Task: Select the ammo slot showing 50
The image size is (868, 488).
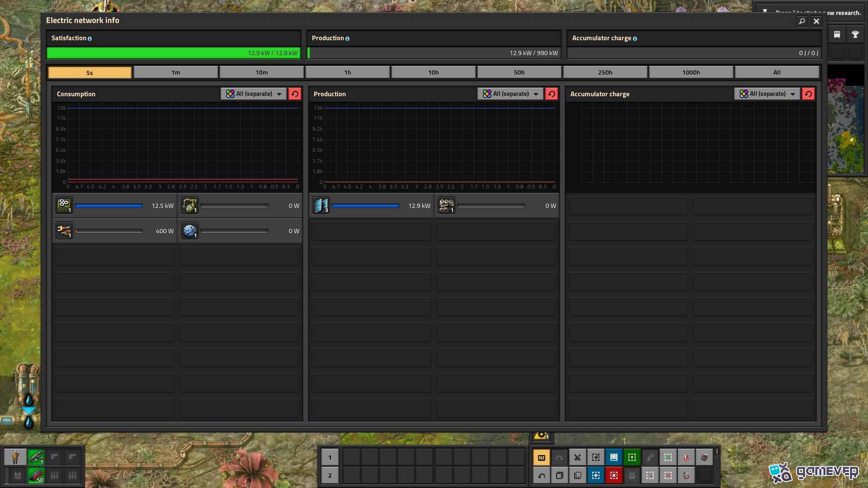Action: 36,475
